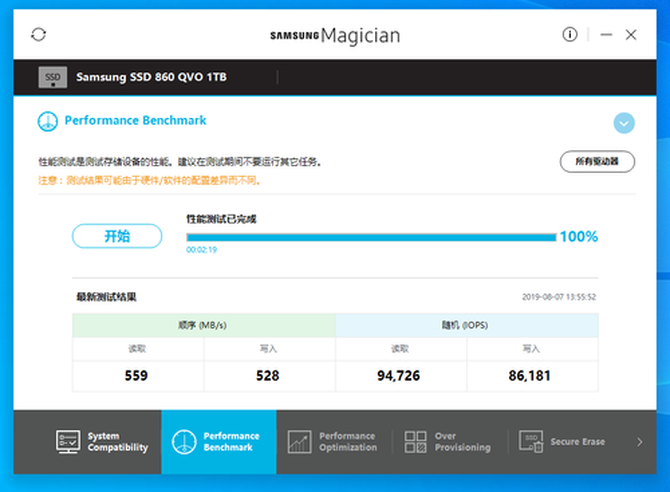Go to the Over Provisioning tab

click(449, 442)
